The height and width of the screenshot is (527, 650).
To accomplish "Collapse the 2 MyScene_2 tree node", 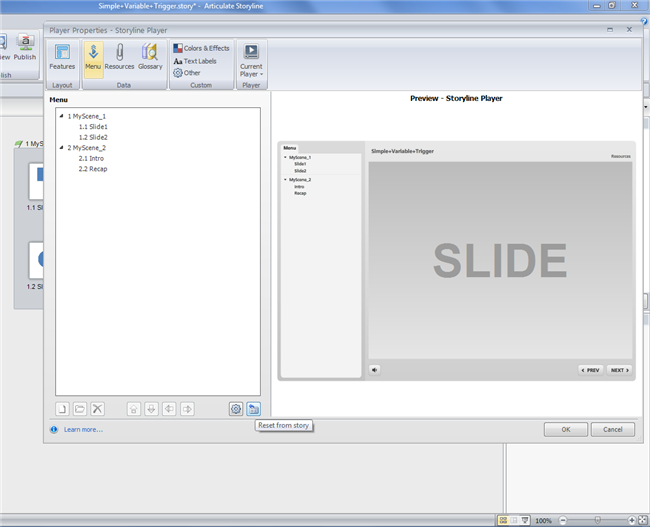I will (x=61, y=148).
